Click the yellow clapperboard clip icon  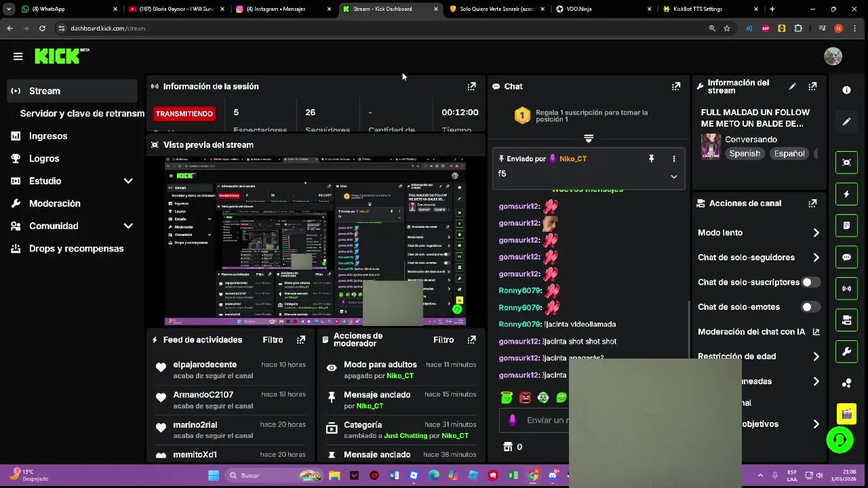[846, 413]
